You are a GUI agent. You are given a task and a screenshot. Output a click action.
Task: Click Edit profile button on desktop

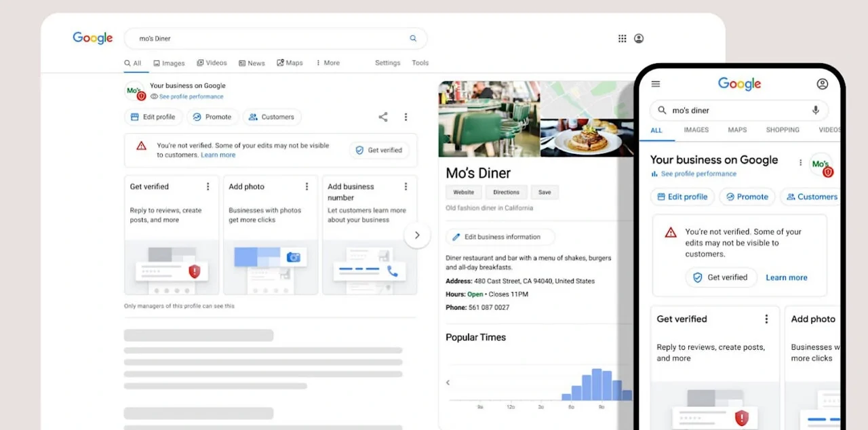tap(153, 117)
